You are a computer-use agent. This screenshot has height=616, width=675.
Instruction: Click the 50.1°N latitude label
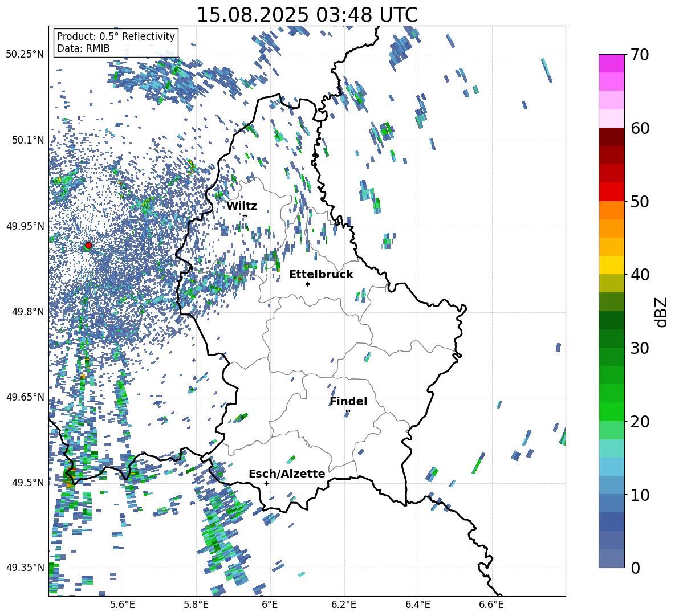28,140
